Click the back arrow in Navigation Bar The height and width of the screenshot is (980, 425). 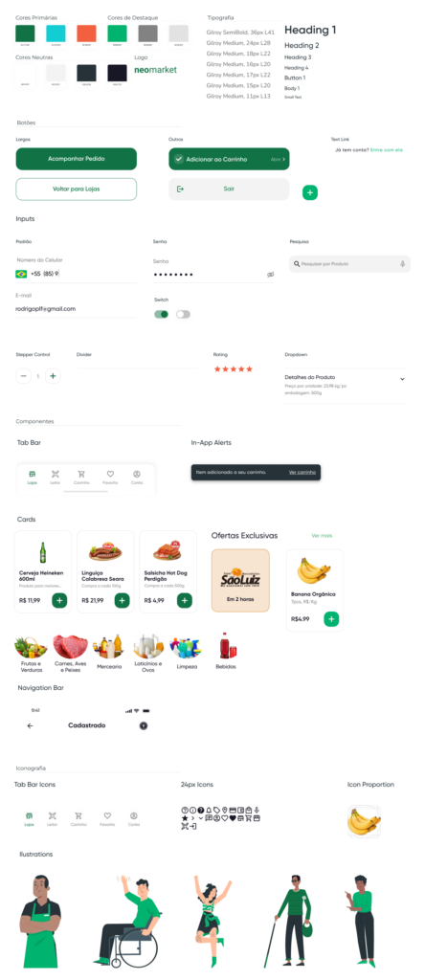tap(30, 725)
